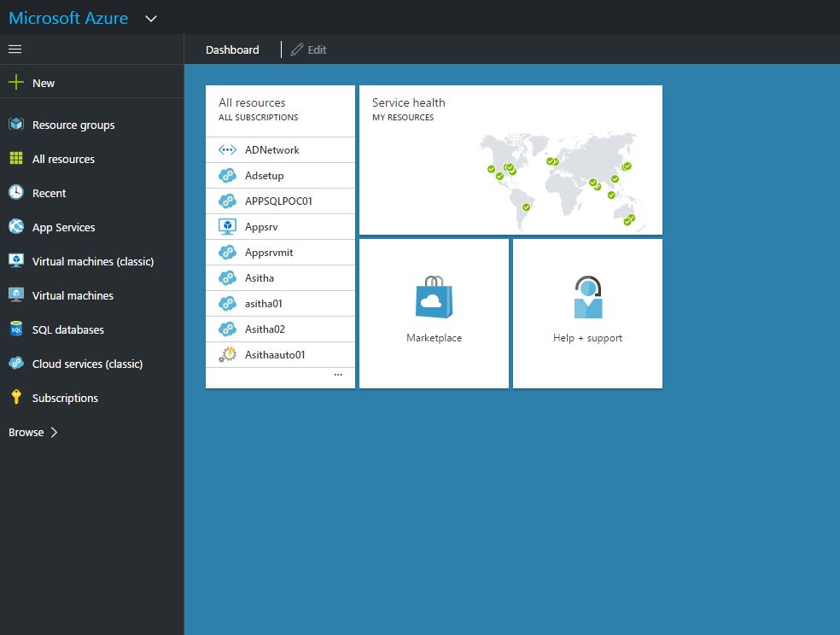Click the asitha01 cloud icon
Viewport: 840px width, 635px height.
(x=227, y=304)
